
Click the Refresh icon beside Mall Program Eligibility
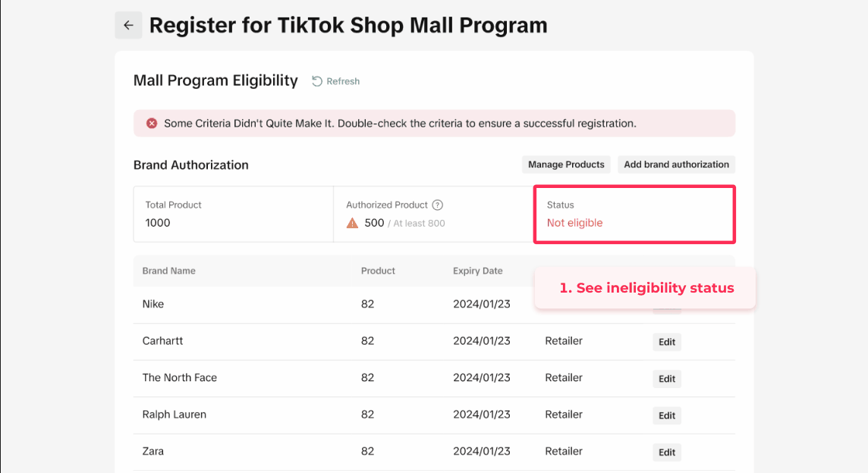click(317, 81)
